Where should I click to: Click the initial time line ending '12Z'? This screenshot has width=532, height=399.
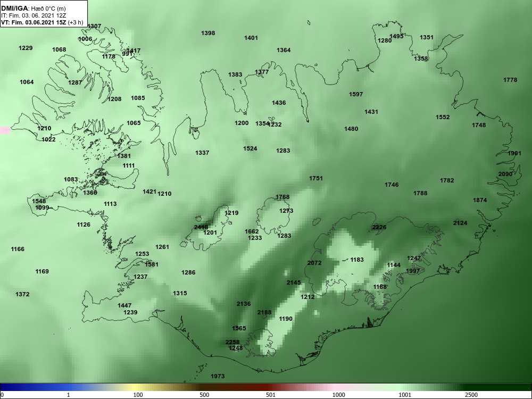tap(33, 15)
